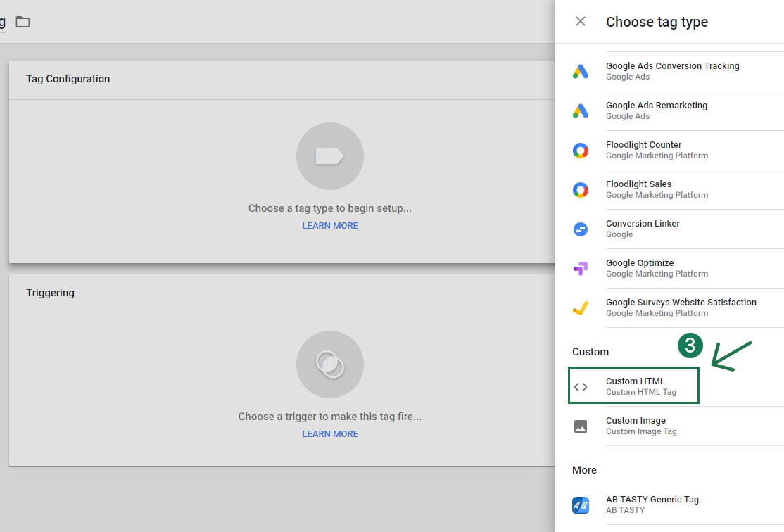Open LEARN MORE link under Tag Configuration
This screenshot has height=532, width=784.
pos(330,226)
